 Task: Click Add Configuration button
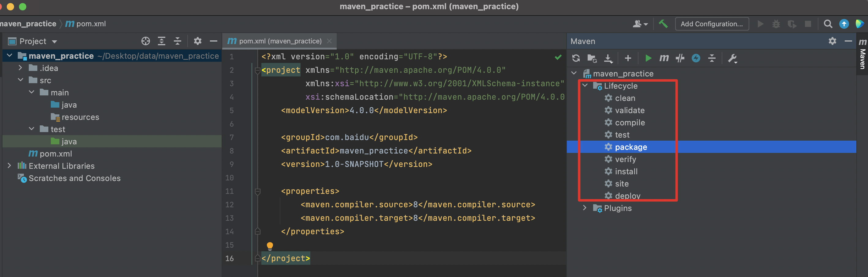click(x=712, y=24)
